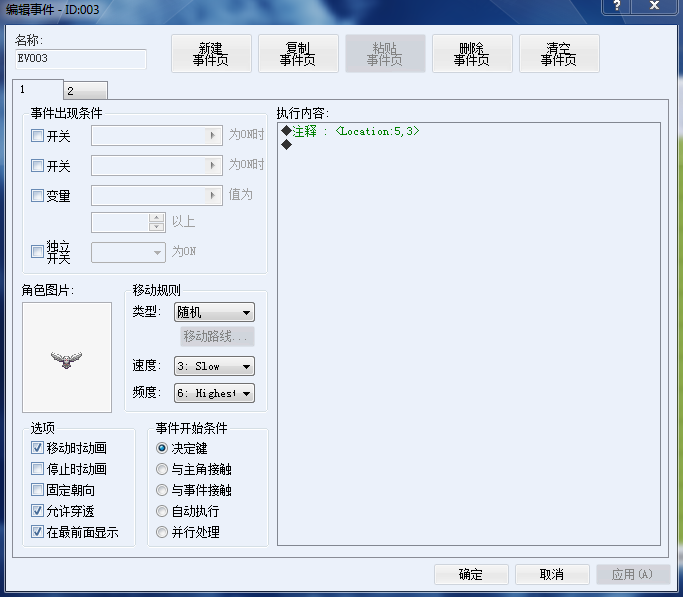Select the 决定键 trigger radio button
Image resolution: width=683 pixels, height=597 pixels.
[x=162, y=448]
